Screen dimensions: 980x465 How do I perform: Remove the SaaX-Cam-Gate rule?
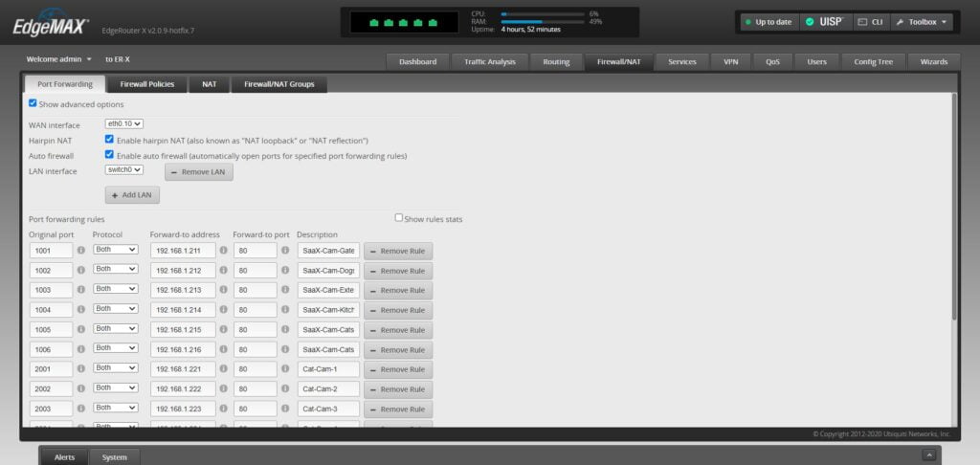pyautogui.click(x=398, y=252)
